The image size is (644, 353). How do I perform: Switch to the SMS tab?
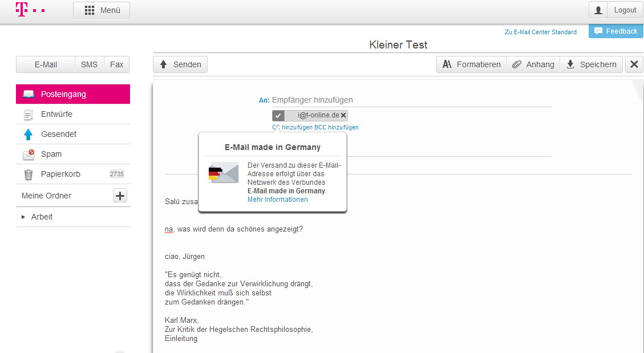click(89, 64)
